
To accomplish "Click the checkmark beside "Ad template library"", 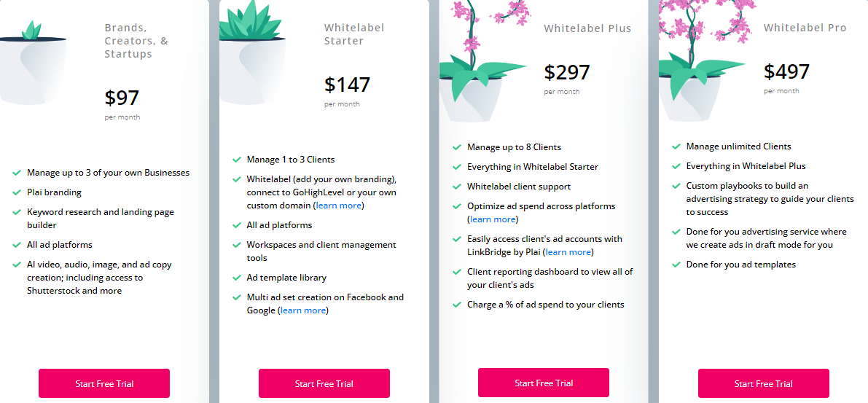I will [236, 278].
